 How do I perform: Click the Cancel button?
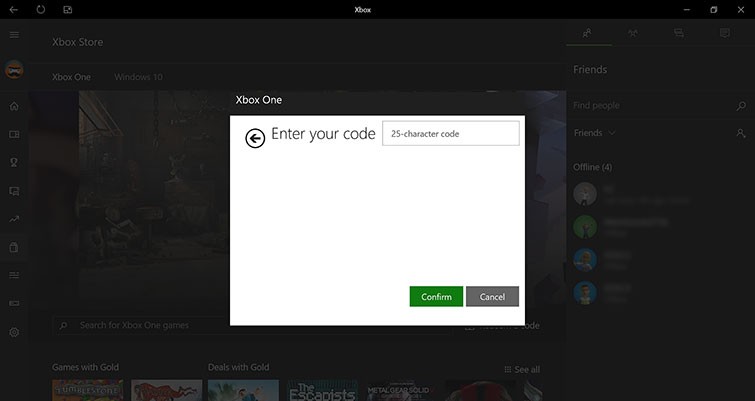[x=492, y=297]
